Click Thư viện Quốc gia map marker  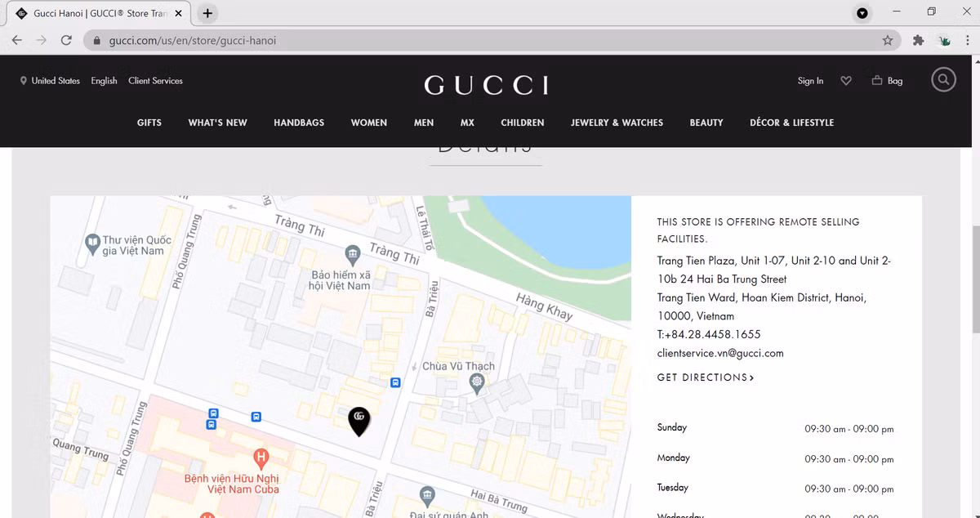click(x=92, y=243)
